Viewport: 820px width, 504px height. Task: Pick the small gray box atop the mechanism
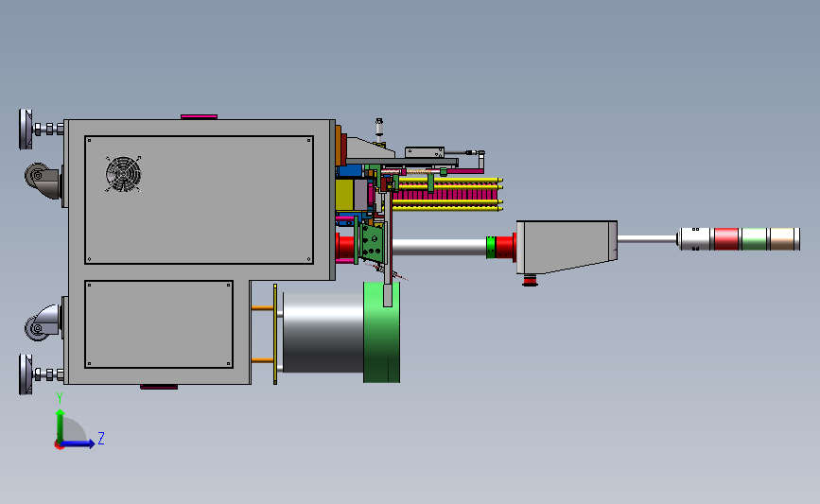(x=424, y=152)
